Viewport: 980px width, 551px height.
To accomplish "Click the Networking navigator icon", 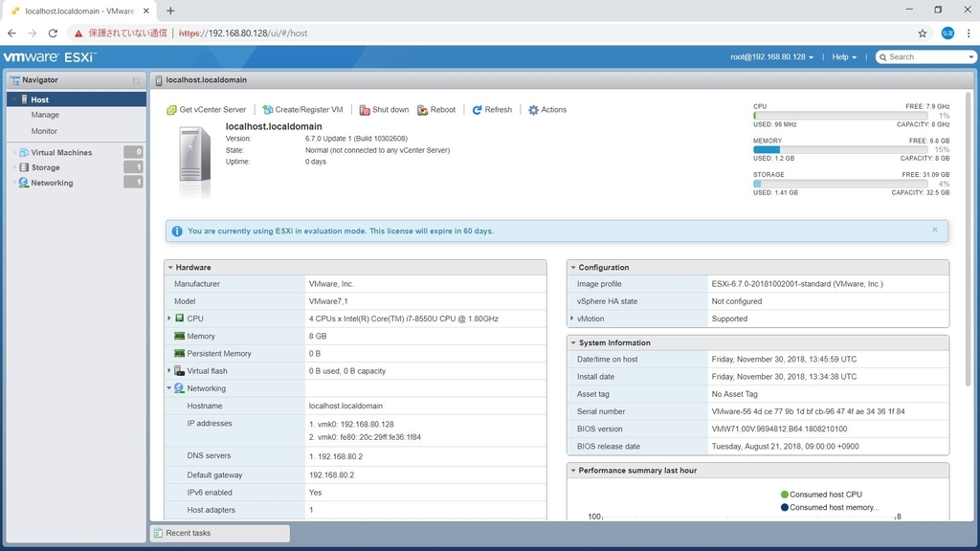I will pyautogui.click(x=24, y=183).
